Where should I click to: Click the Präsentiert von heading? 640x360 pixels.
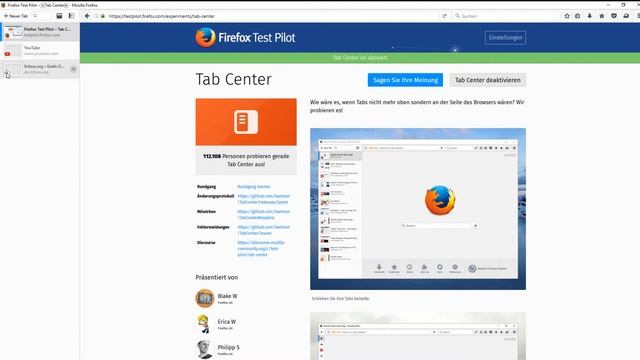click(217, 278)
